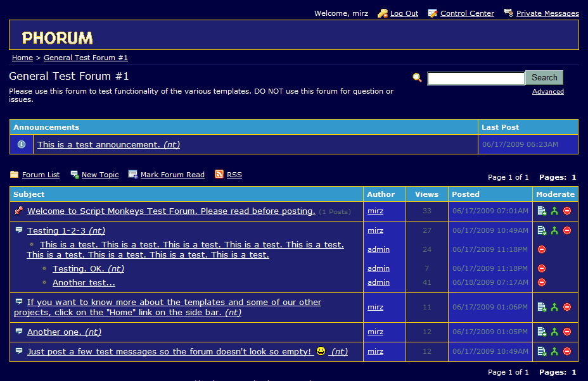588x381 pixels.
Task: Delete the Welcome to Script Monkeys topic
Action: point(567,211)
